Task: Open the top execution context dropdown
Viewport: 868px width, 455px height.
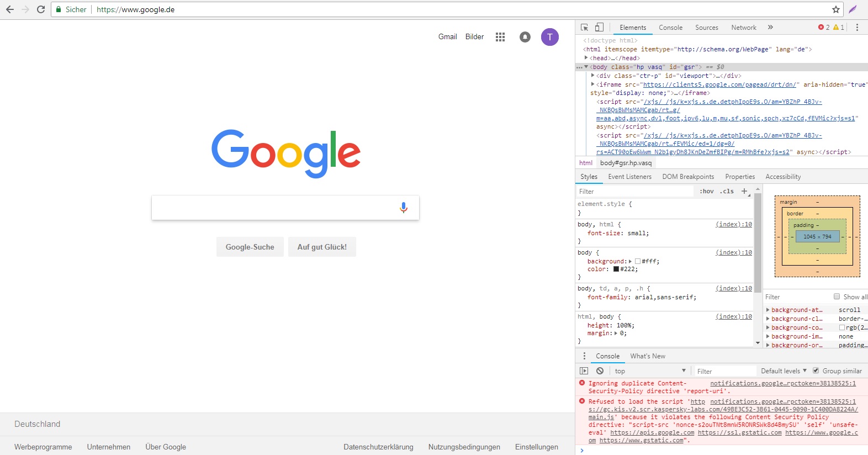Action: click(650, 371)
